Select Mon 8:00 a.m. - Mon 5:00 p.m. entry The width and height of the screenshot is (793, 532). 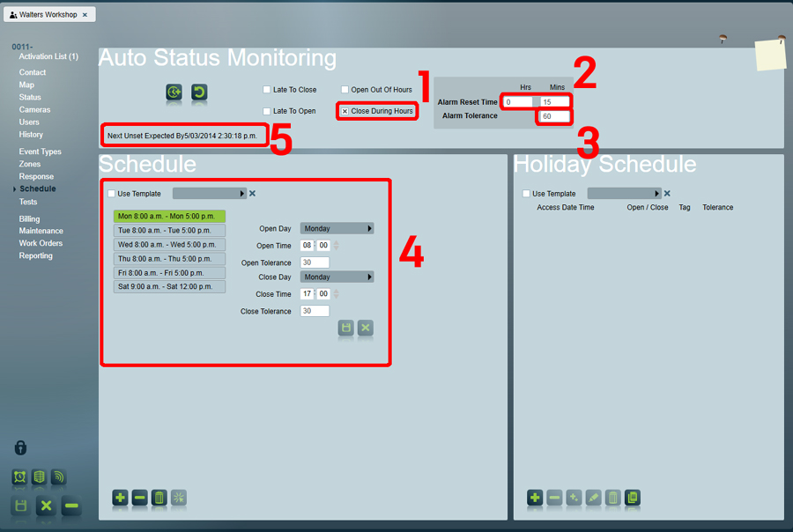tap(169, 216)
